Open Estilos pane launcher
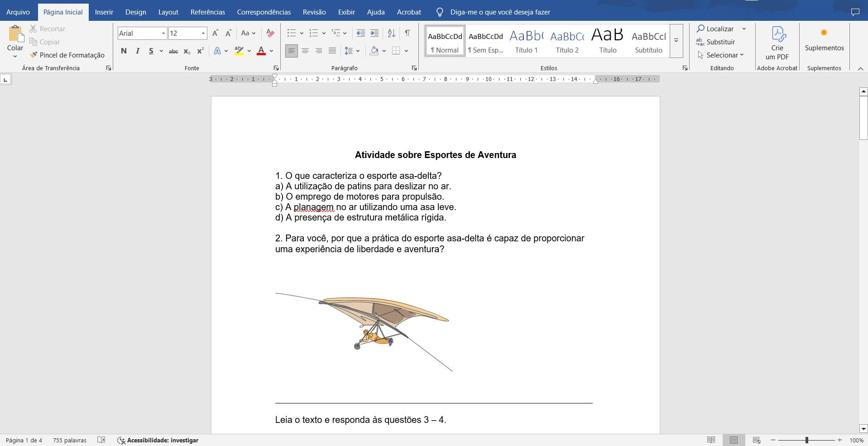The image size is (868, 446). (x=685, y=68)
